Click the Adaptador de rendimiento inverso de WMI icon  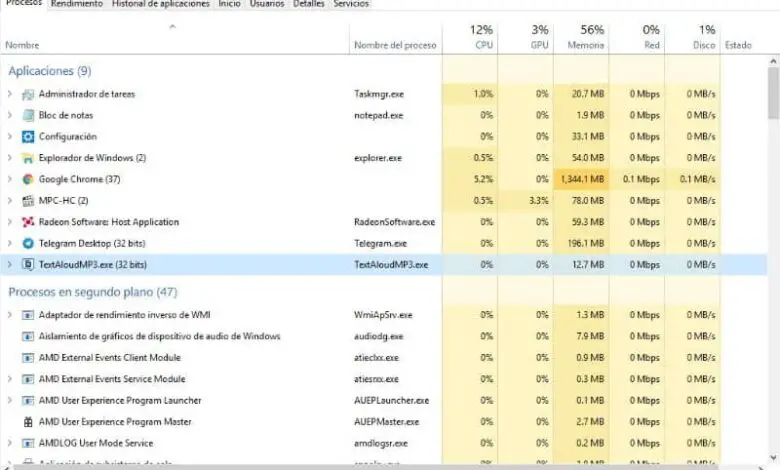[x=28, y=315]
